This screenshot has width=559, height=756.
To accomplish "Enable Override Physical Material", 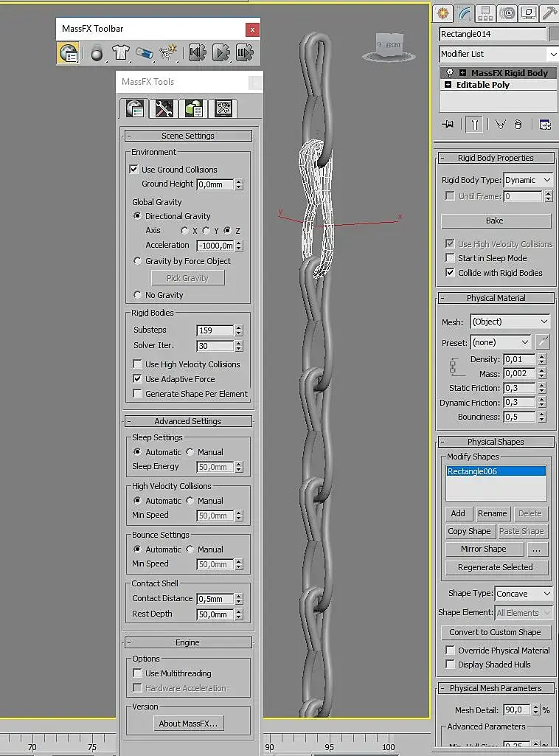I will coord(450,650).
